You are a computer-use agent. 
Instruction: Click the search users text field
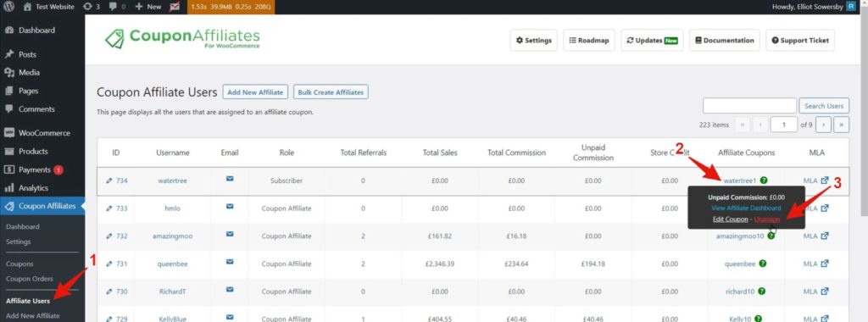(x=749, y=106)
